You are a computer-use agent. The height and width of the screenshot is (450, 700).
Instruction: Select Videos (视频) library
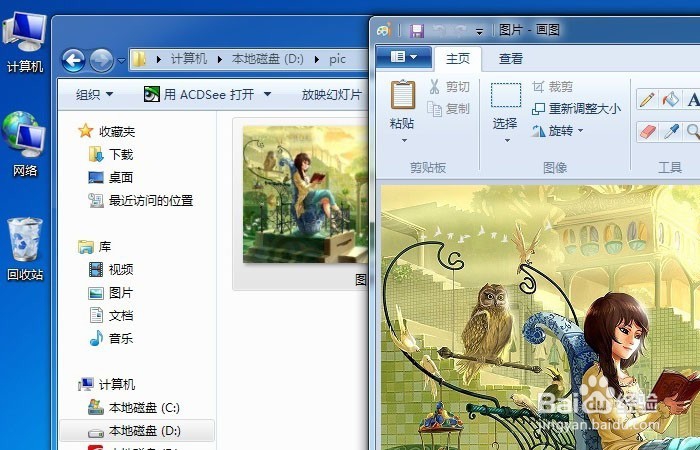[111, 270]
